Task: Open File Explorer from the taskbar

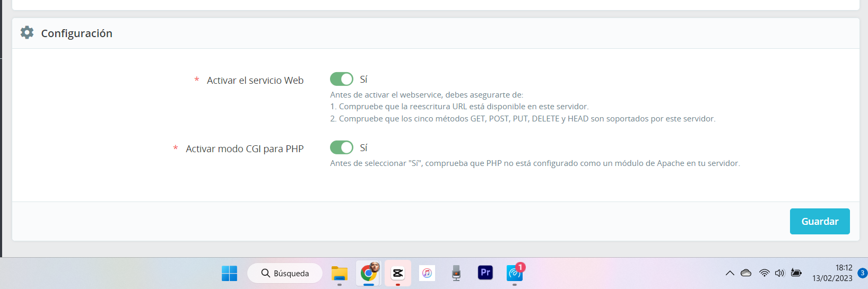Action: pos(340,273)
